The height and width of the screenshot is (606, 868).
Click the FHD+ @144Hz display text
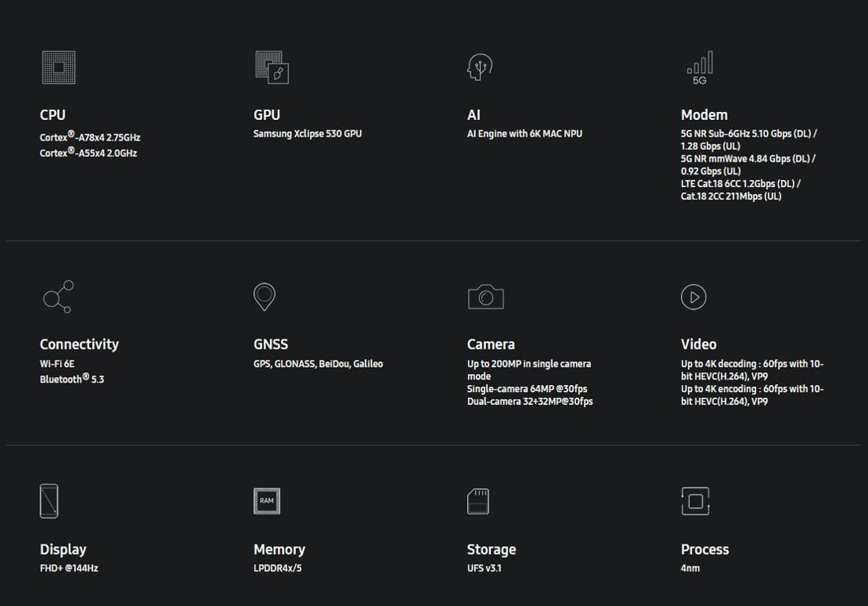click(69, 568)
